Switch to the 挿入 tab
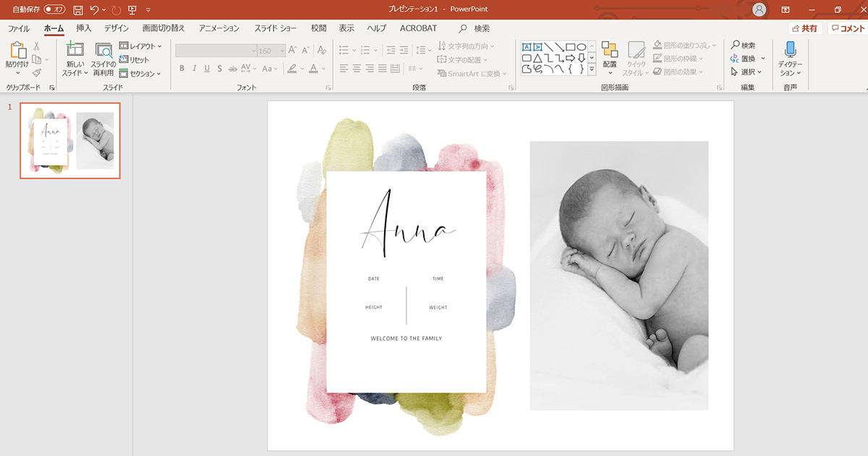868x456 pixels. (x=84, y=28)
